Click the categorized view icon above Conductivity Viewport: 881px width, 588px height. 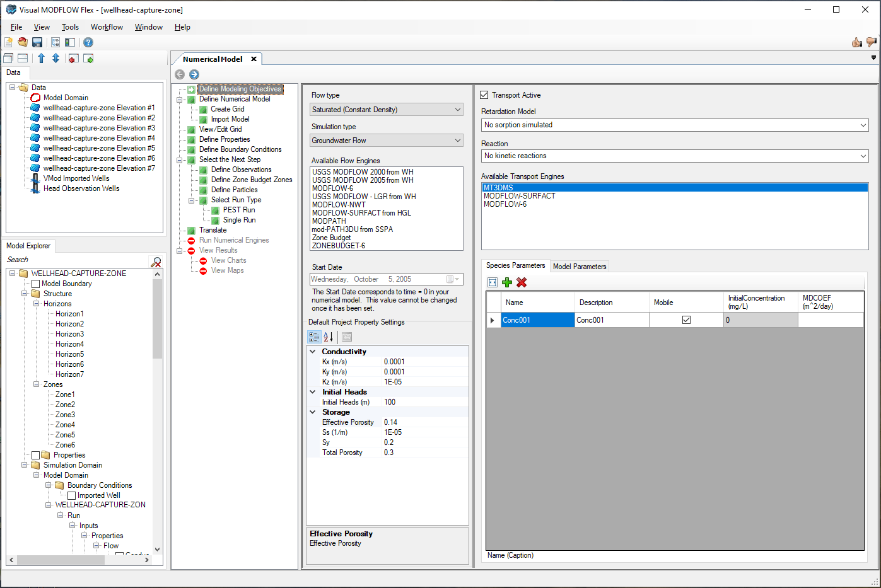[x=314, y=337]
